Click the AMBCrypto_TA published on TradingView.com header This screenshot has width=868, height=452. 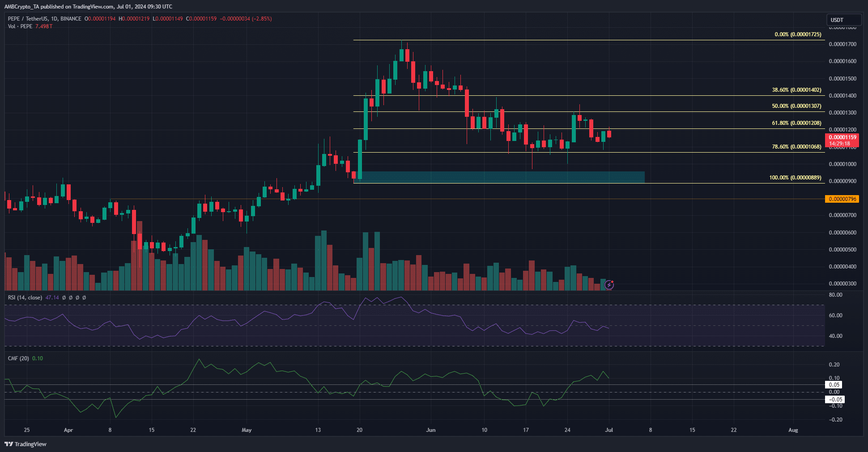tap(88, 7)
